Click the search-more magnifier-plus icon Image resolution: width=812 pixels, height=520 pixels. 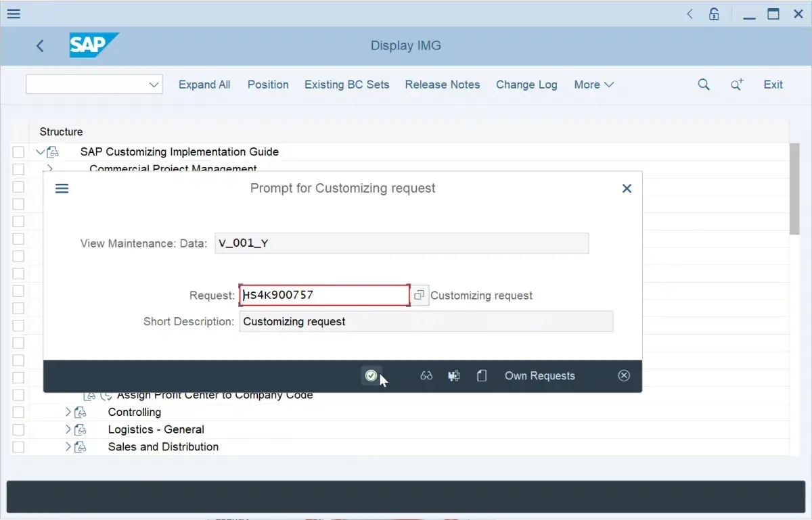737,85
